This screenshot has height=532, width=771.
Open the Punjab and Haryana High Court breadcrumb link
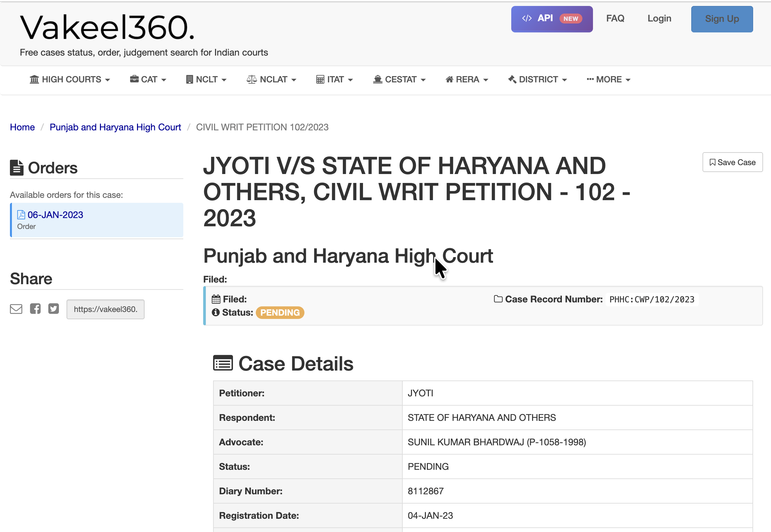(x=115, y=127)
